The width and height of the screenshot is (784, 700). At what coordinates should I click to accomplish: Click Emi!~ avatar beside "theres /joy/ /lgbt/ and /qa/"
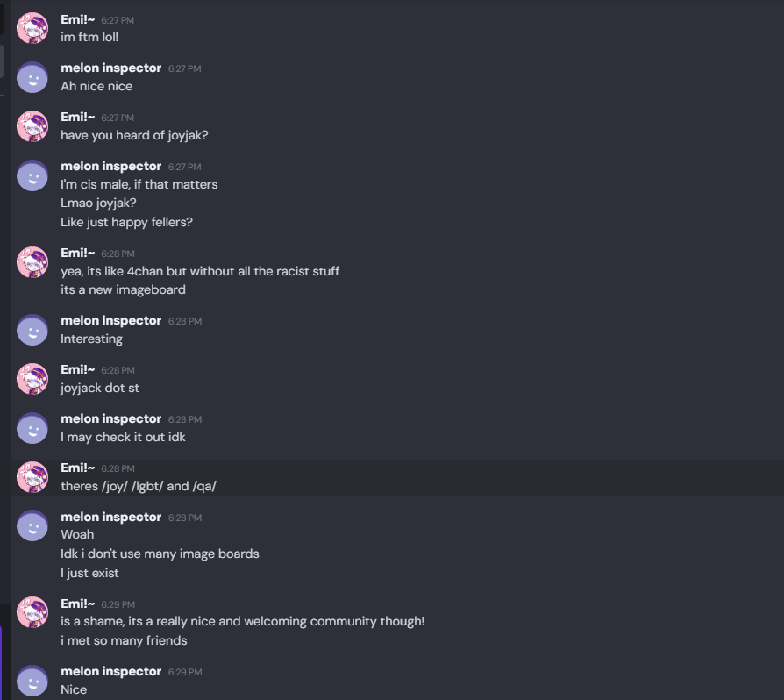32,477
